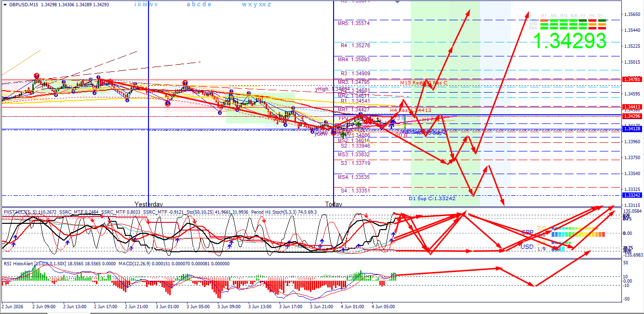Select the R4 : 1.35276 pivot label
This screenshot has height=314, width=644.
click(x=355, y=46)
